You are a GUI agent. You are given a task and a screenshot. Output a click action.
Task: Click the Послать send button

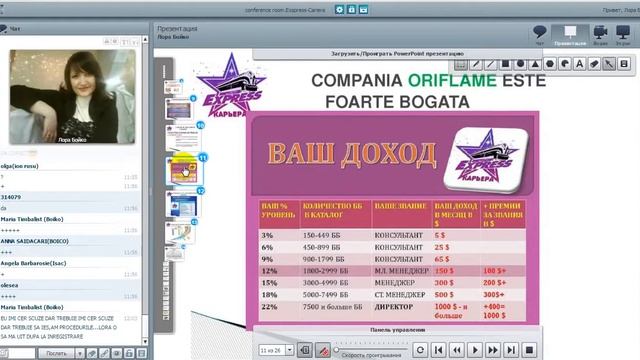56,353
